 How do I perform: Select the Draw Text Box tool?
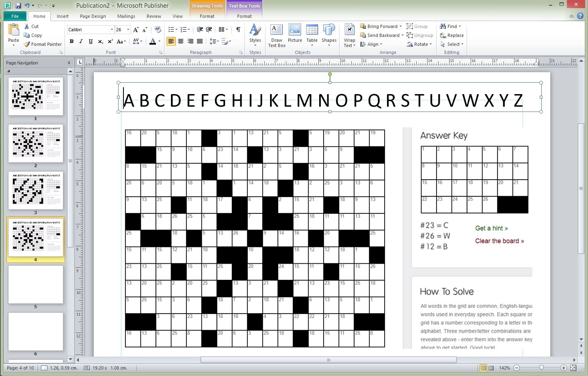coord(276,35)
